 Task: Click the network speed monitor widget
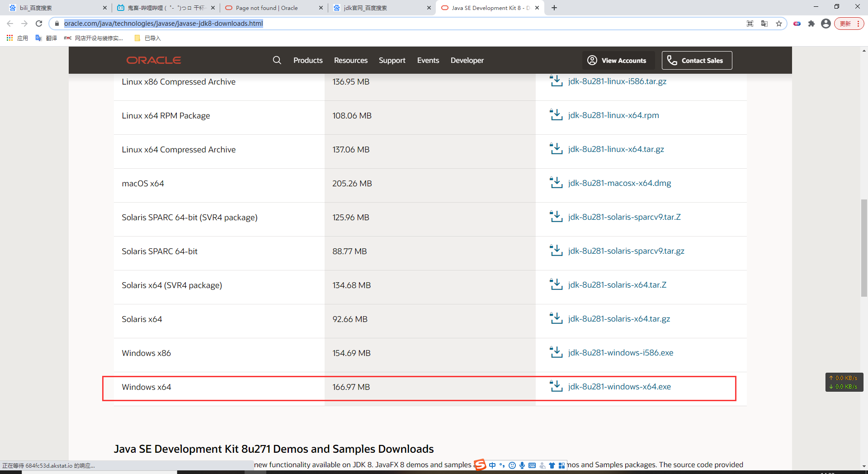click(x=844, y=382)
